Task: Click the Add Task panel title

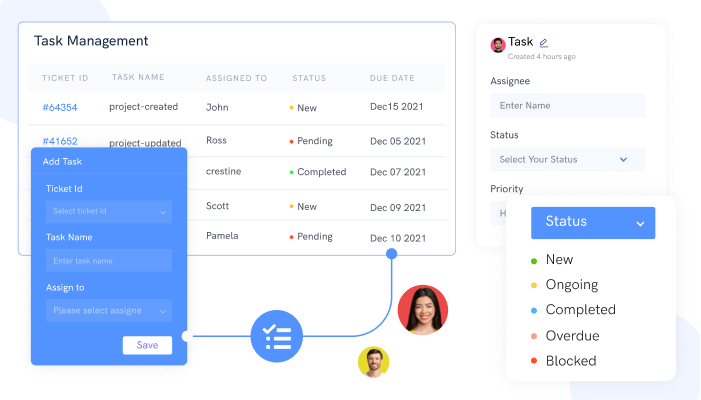Action: pos(62,162)
